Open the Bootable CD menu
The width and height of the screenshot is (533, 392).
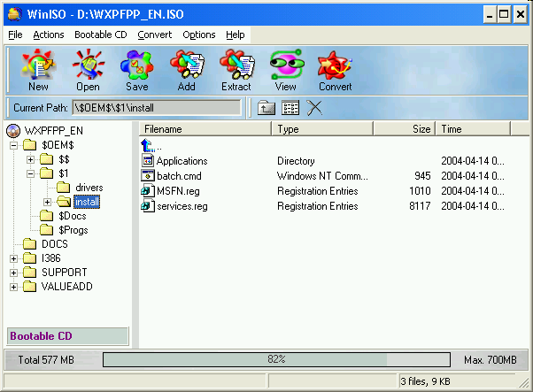pos(101,35)
